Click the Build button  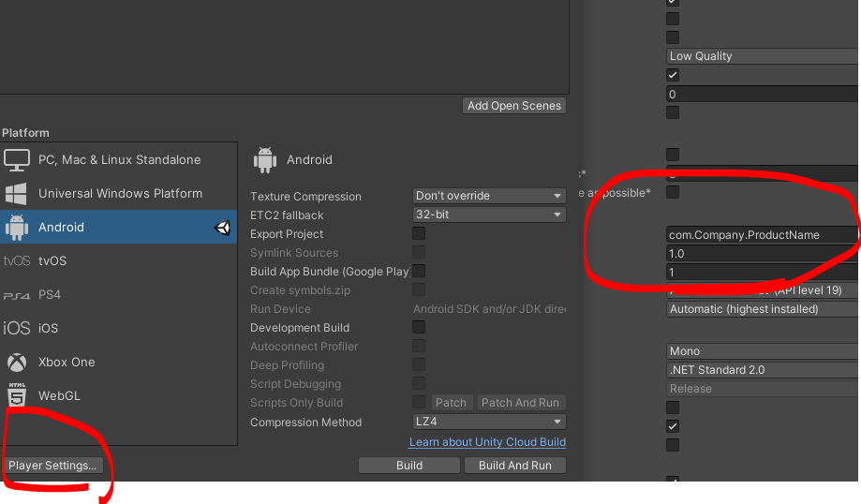[409, 465]
